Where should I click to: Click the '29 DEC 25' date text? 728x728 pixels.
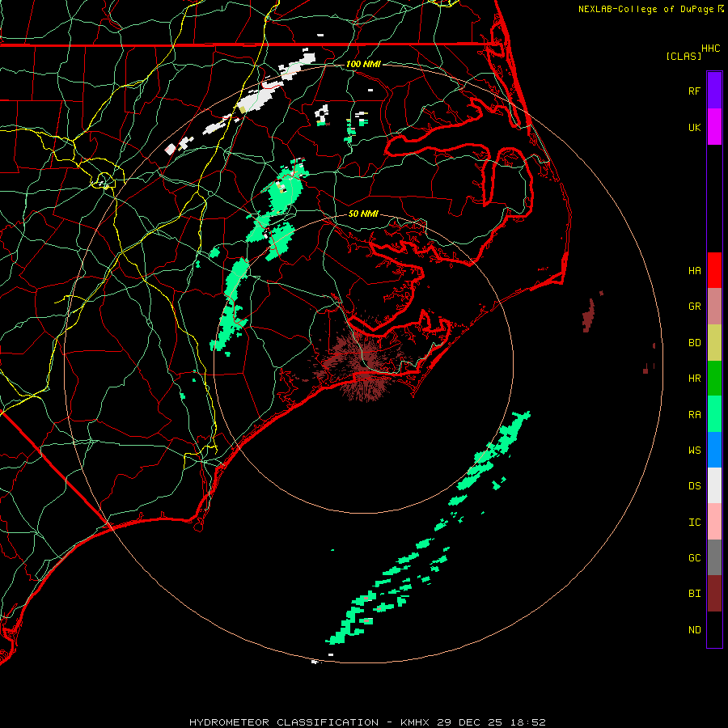click(470, 722)
